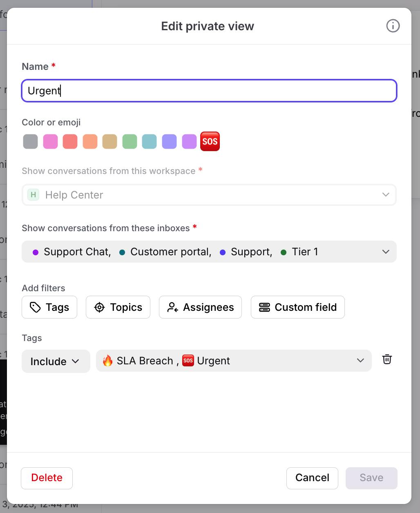Open the Include condition dropdown

(56, 361)
